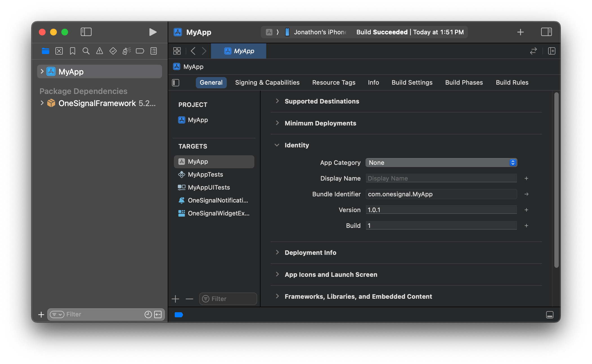Viewport: 592px width, 364px height.
Task: Open the Issue navigator warning icon
Action: click(100, 51)
